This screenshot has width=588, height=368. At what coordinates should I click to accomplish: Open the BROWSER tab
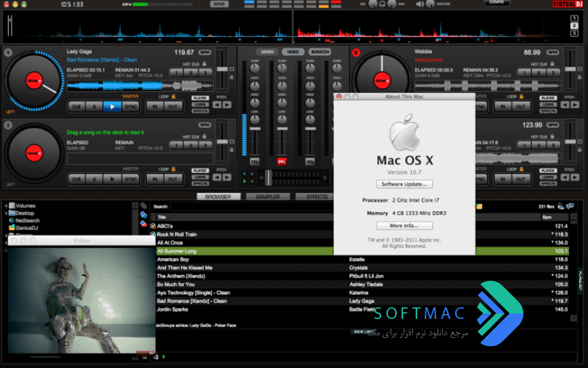[218, 196]
